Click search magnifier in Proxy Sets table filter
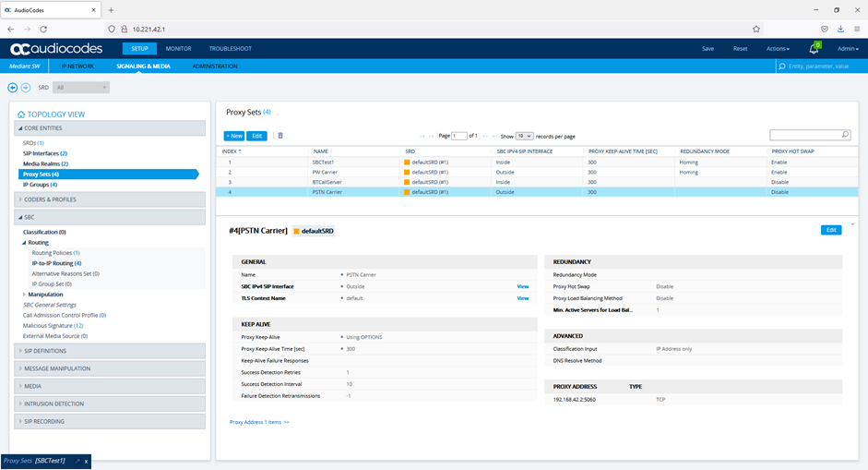Viewport: 868px width, 470px height. point(845,135)
